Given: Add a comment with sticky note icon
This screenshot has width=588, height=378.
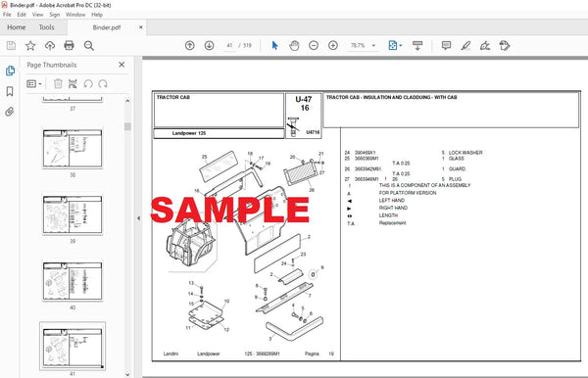Looking at the screenshot, I should [446, 46].
